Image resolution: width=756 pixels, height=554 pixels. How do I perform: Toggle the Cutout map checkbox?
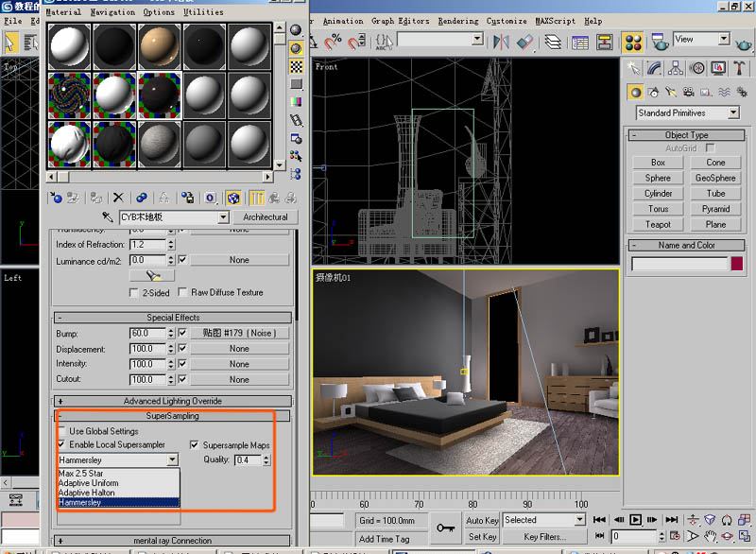pos(182,379)
